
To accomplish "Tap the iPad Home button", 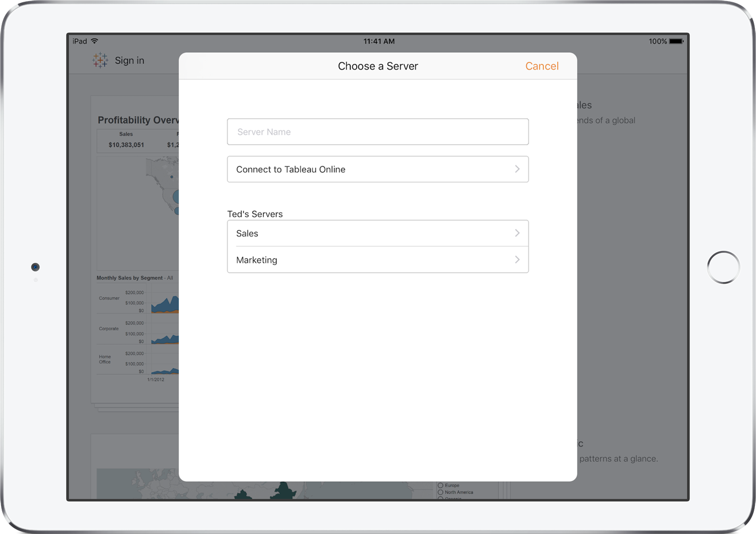I will coord(723,267).
